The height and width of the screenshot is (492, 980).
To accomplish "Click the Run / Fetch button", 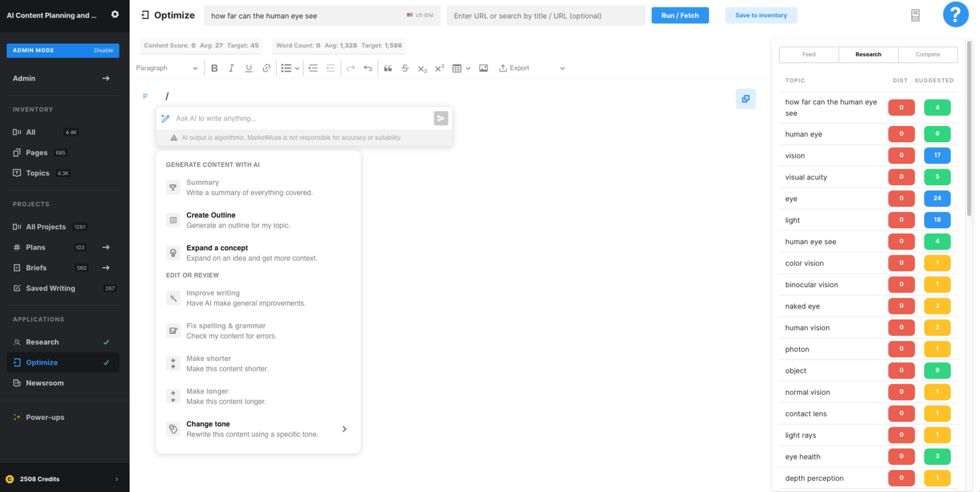I will click(x=680, y=15).
